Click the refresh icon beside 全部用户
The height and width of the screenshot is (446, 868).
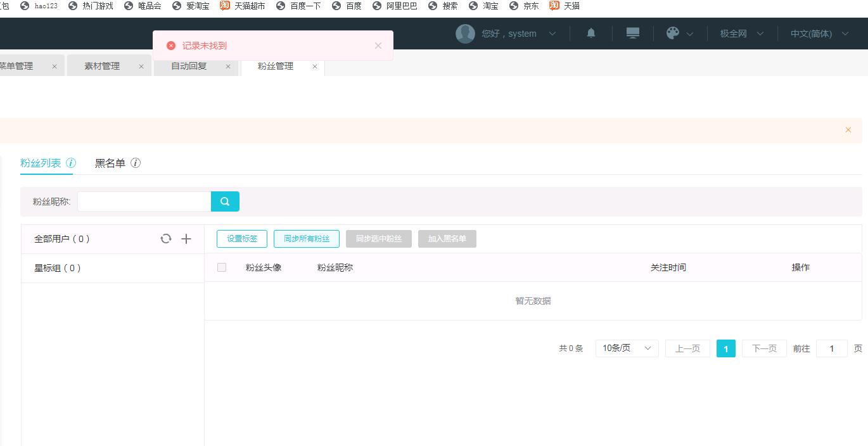tap(166, 239)
